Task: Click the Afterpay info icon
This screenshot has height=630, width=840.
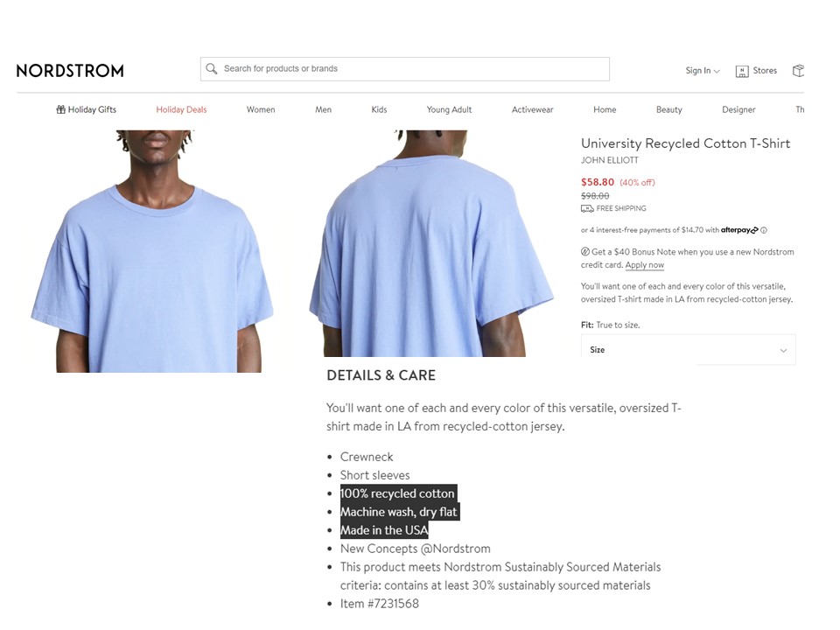Action: (x=764, y=230)
